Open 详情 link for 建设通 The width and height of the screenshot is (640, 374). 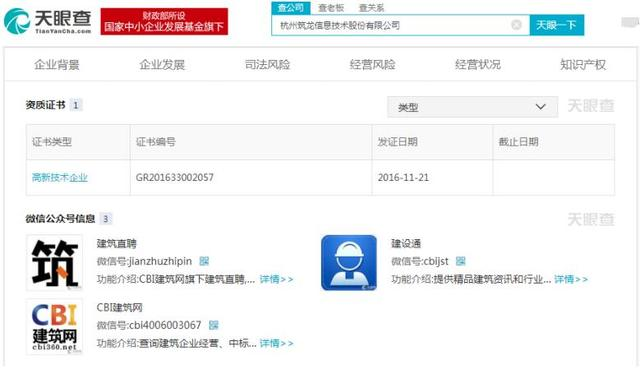571,279
